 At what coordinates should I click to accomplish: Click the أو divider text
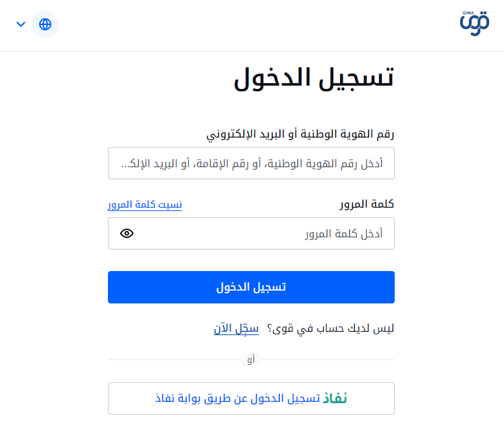pyautogui.click(x=251, y=360)
